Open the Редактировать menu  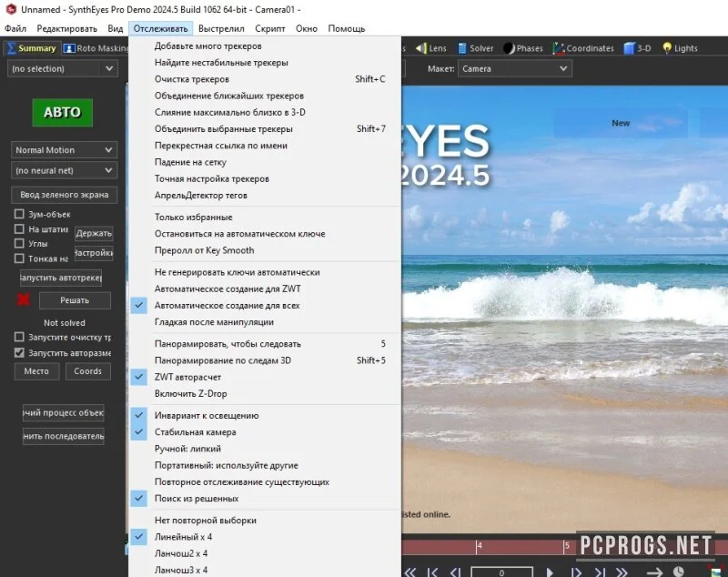pos(66,29)
